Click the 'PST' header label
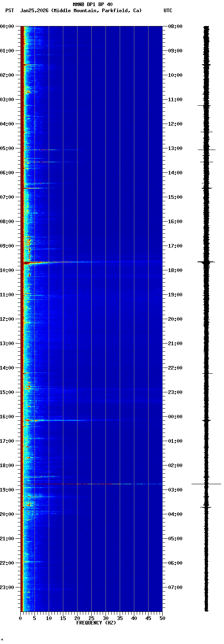 10,11
